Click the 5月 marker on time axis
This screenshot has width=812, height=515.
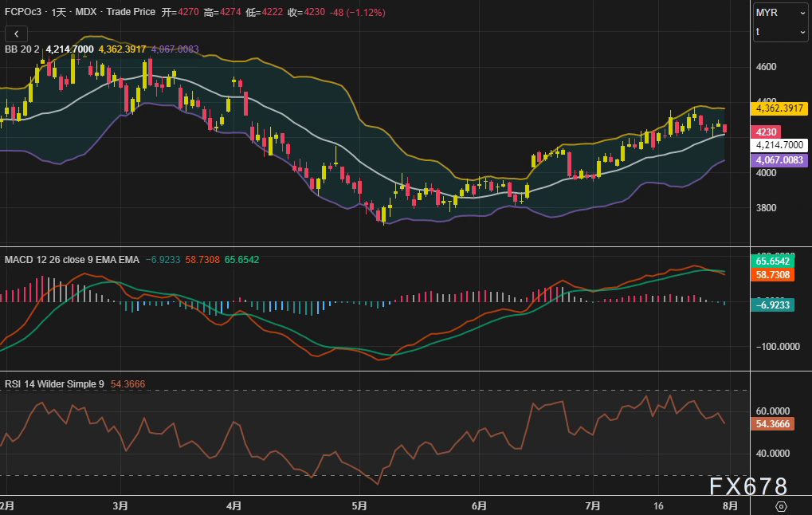click(359, 505)
